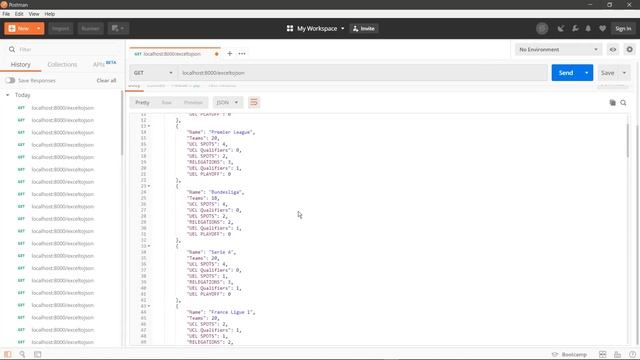
Task: Toggle the wrap lines icon
Action: point(254,102)
